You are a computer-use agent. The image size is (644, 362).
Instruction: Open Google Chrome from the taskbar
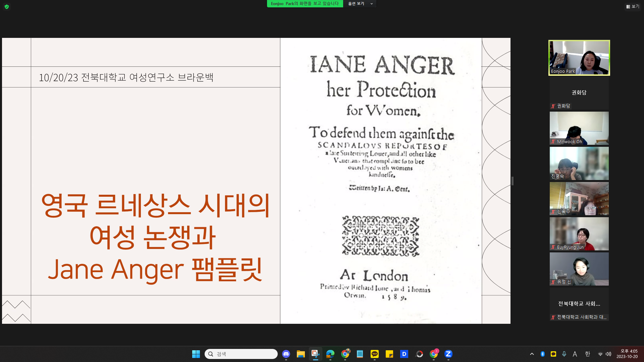(x=345, y=354)
